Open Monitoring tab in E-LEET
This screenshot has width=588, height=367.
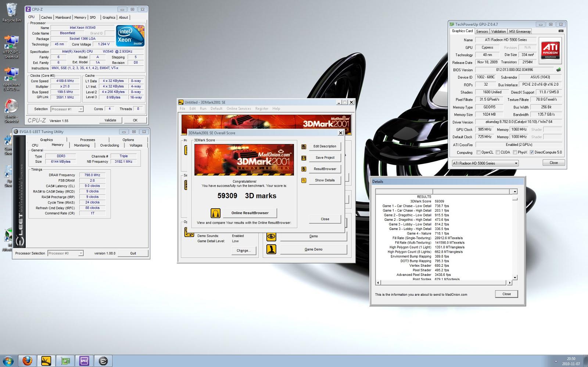tap(82, 145)
